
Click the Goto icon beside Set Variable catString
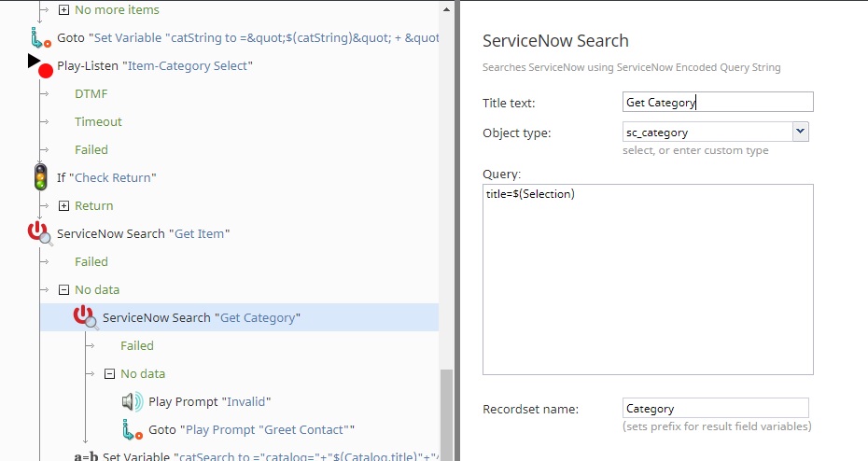pos(40,37)
